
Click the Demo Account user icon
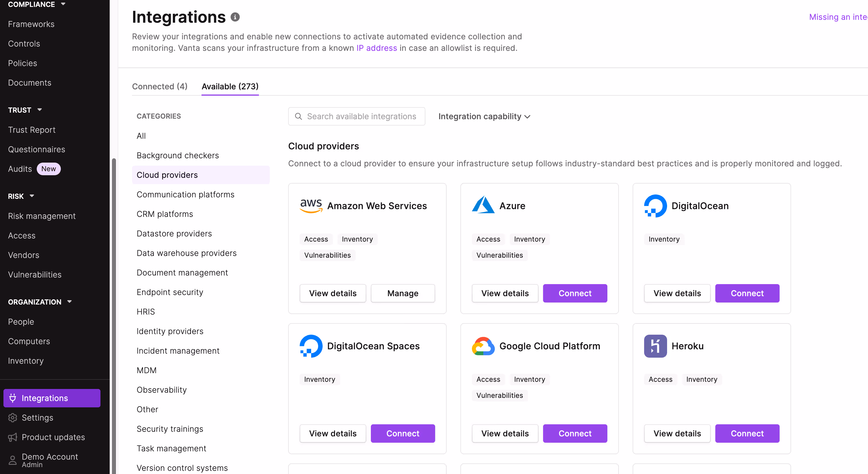[x=12, y=460]
